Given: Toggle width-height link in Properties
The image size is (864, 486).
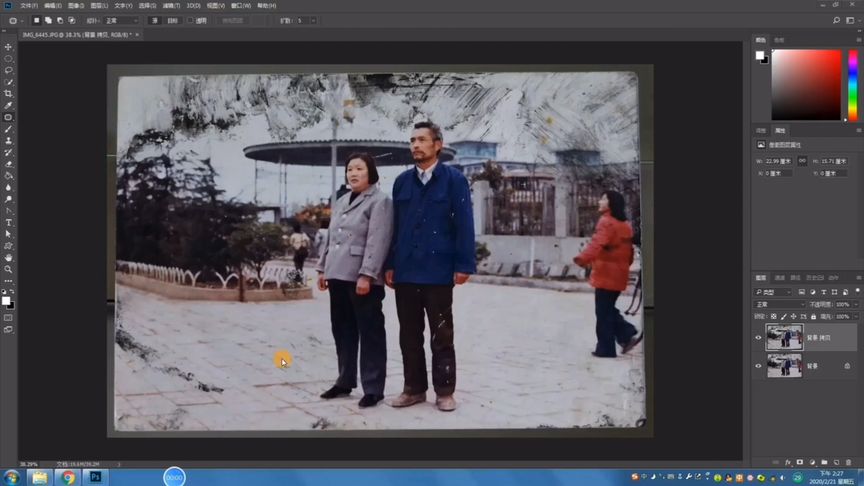Looking at the screenshot, I should 802,161.
